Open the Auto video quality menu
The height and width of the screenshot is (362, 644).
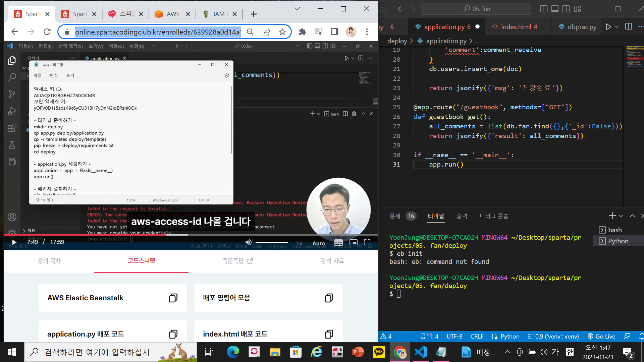(318, 243)
